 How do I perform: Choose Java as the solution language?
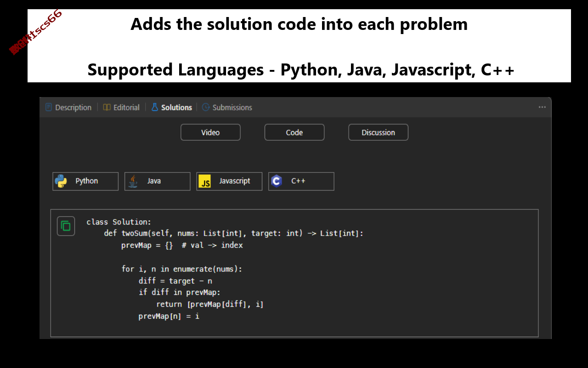[157, 181]
